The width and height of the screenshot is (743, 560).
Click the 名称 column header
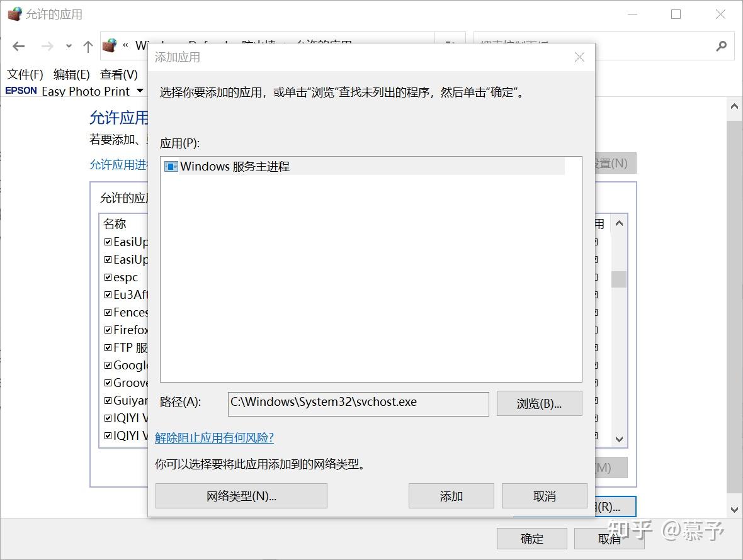[115, 223]
